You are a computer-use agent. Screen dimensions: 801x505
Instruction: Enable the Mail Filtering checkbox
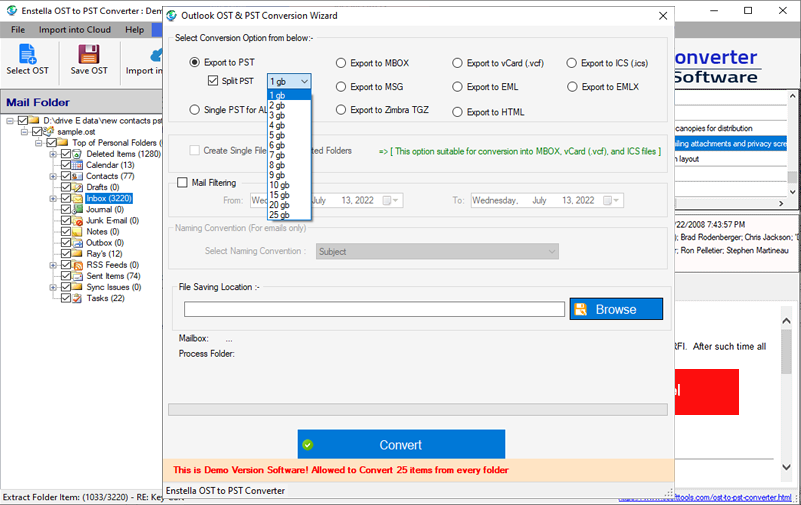point(182,183)
